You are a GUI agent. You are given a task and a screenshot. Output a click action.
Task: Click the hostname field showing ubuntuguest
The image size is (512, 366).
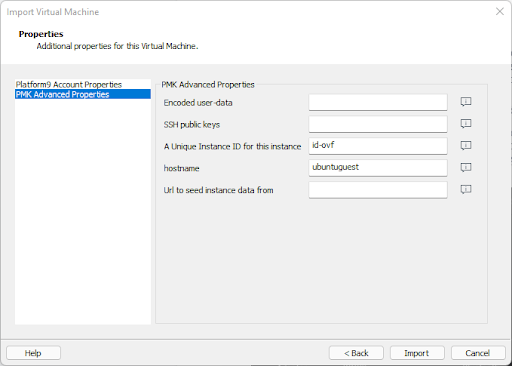tap(378, 168)
